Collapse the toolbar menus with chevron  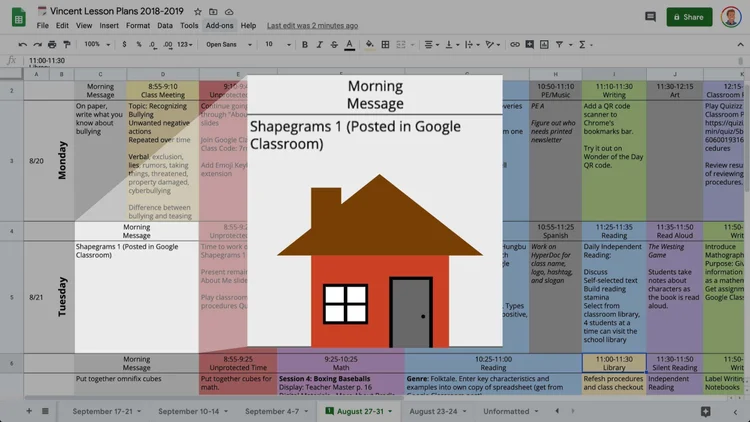tap(740, 44)
